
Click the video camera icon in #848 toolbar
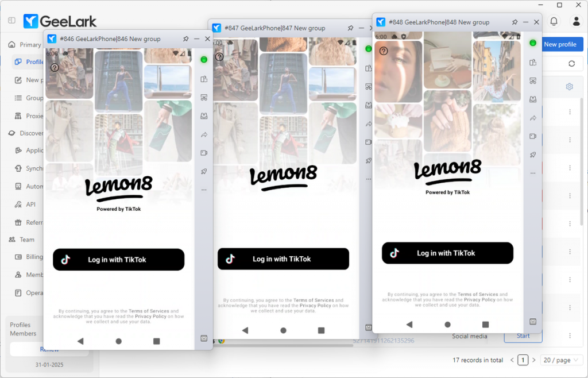point(533,136)
